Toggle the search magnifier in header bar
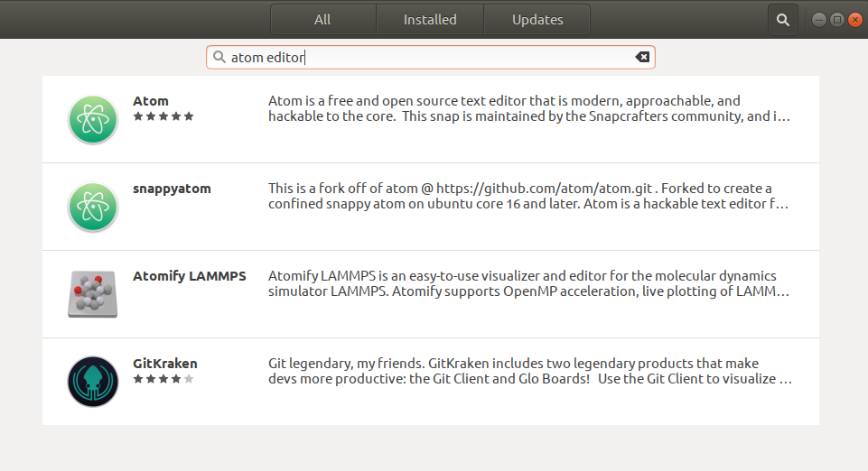 point(783,20)
